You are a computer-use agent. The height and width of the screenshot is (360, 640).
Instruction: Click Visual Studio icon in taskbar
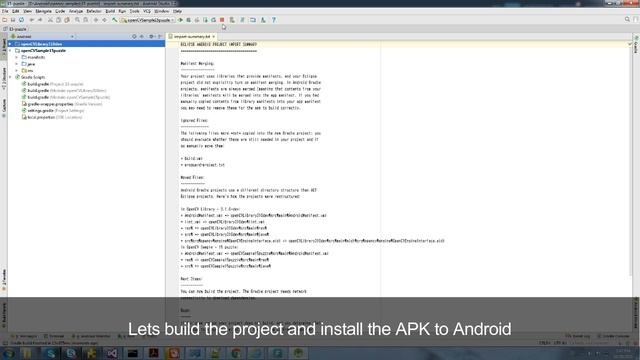[112, 353]
